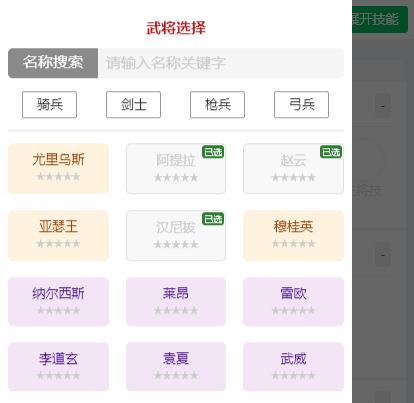Choose general 雷欧
Screen dimensions: 414x403
pyautogui.click(x=293, y=301)
